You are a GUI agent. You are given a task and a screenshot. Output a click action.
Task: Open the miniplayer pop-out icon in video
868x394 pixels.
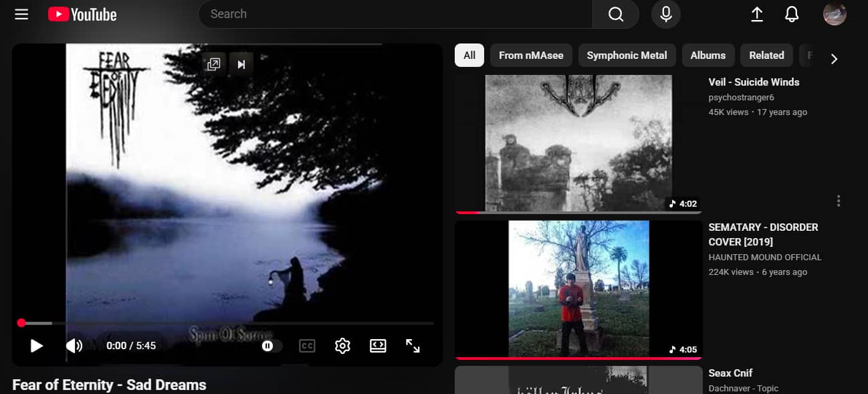tap(213, 64)
